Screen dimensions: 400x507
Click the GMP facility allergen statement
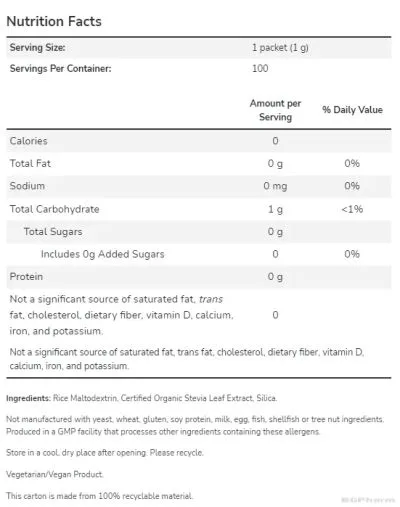click(163, 431)
